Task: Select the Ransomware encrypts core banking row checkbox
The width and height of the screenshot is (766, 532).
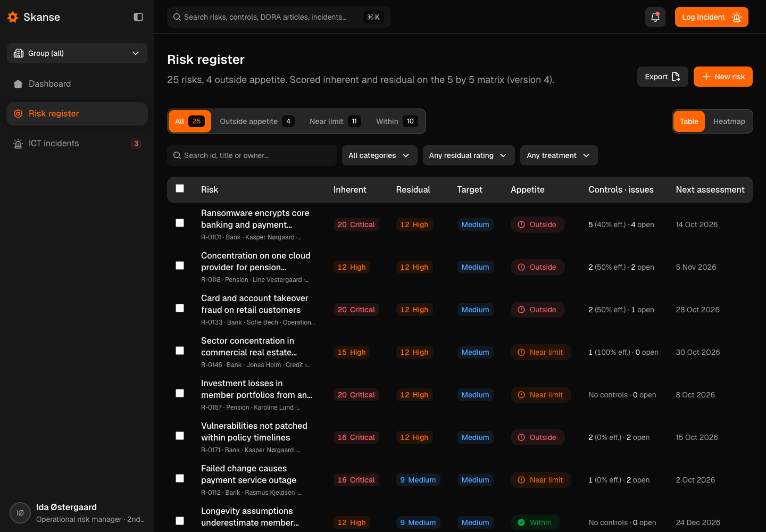Action: point(180,223)
